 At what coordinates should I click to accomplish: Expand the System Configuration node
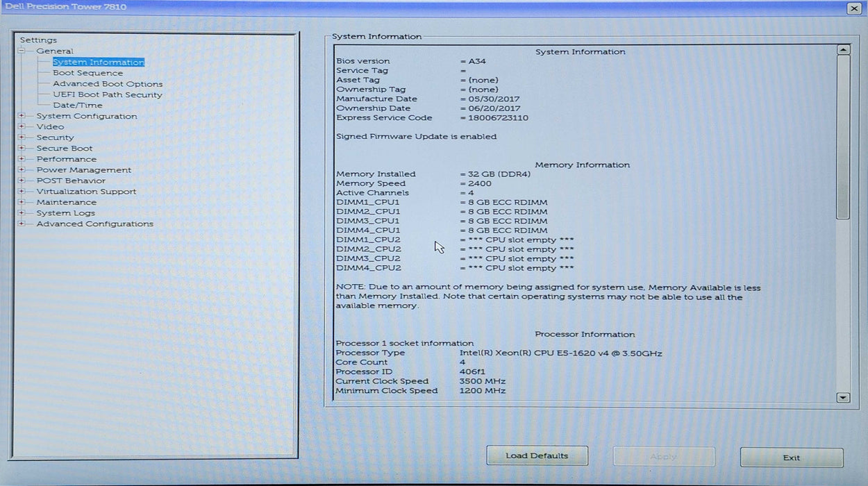(22, 116)
